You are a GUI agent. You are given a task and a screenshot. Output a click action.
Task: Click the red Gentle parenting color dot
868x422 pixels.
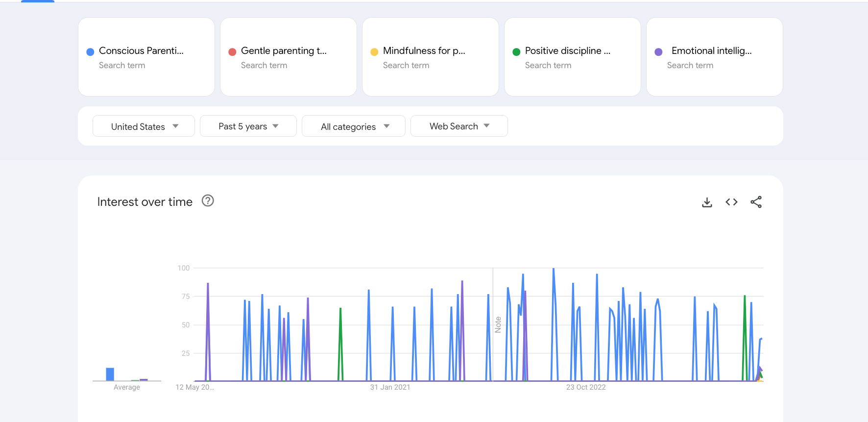click(x=232, y=52)
